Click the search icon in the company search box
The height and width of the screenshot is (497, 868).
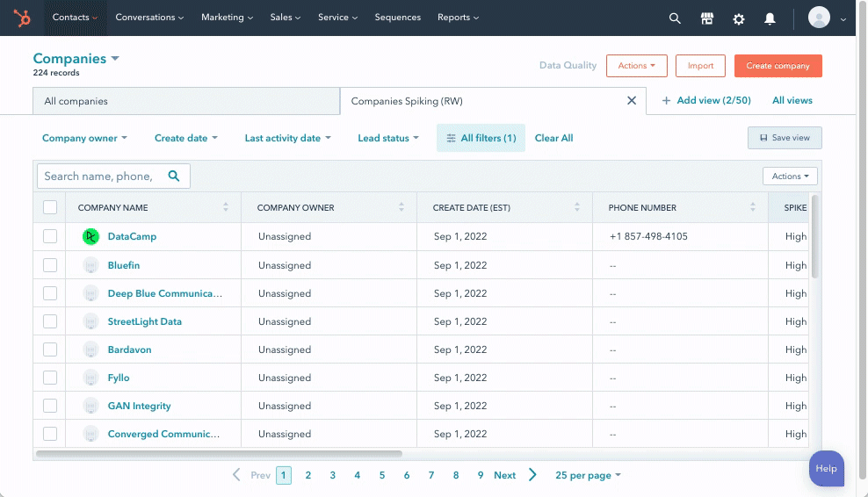[x=174, y=176]
